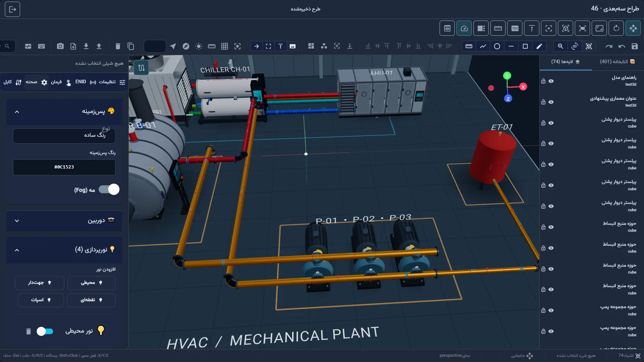This screenshot has height=362, width=644.
Task: Click the magnifier zoom icon
Action: (x=560, y=46)
